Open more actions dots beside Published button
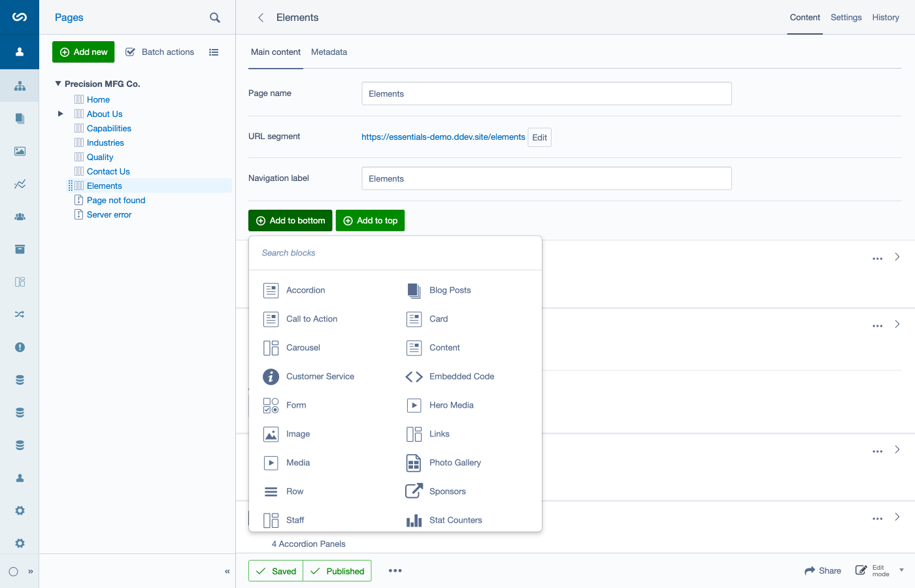The height and width of the screenshot is (588, 915). (x=395, y=570)
